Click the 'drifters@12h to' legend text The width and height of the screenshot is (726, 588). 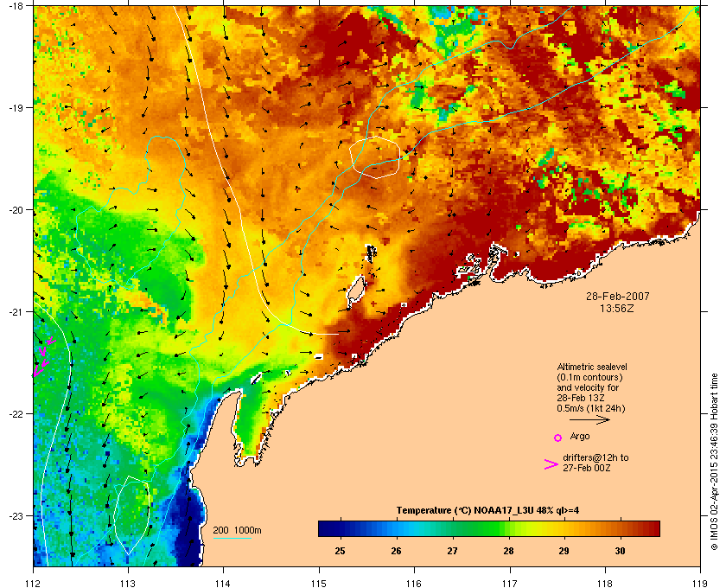[595, 457]
